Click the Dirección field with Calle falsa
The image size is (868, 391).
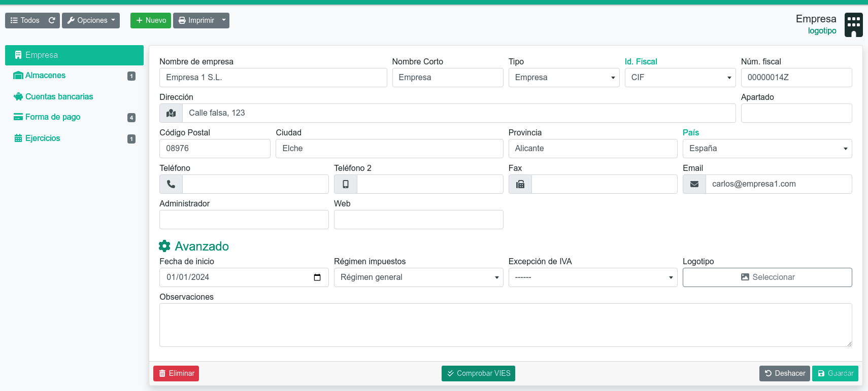[x=459, y=113]
